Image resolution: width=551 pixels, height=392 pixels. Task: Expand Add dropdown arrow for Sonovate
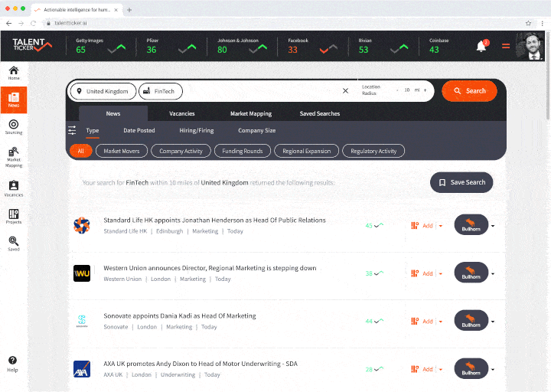[440, 322]
